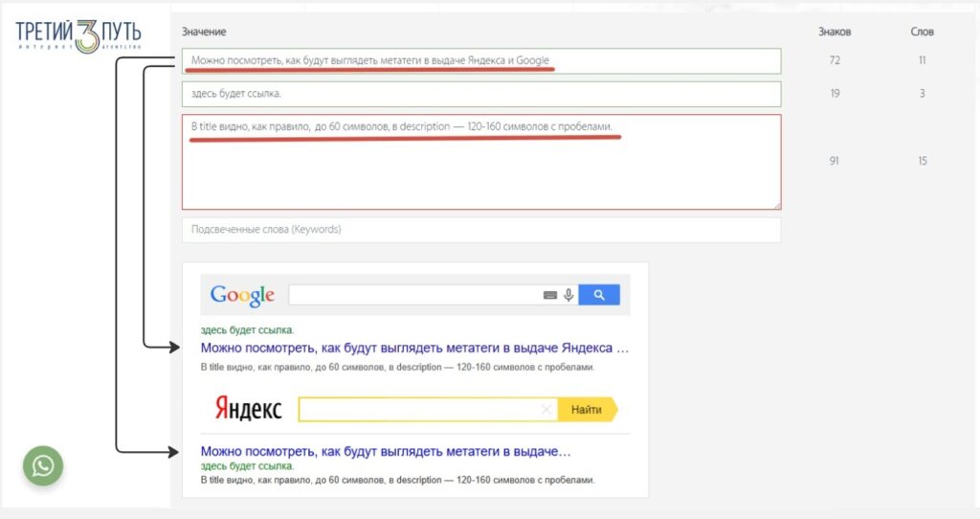Focus the URL field 'здесь будет ссылка'

click(x=481, y=94)
